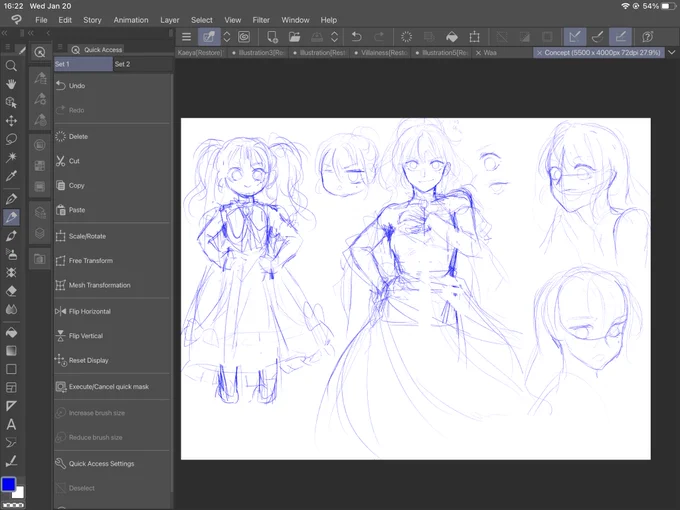
Task: Select the Fill bucket tool in tool palette
Action: [11, 332]
